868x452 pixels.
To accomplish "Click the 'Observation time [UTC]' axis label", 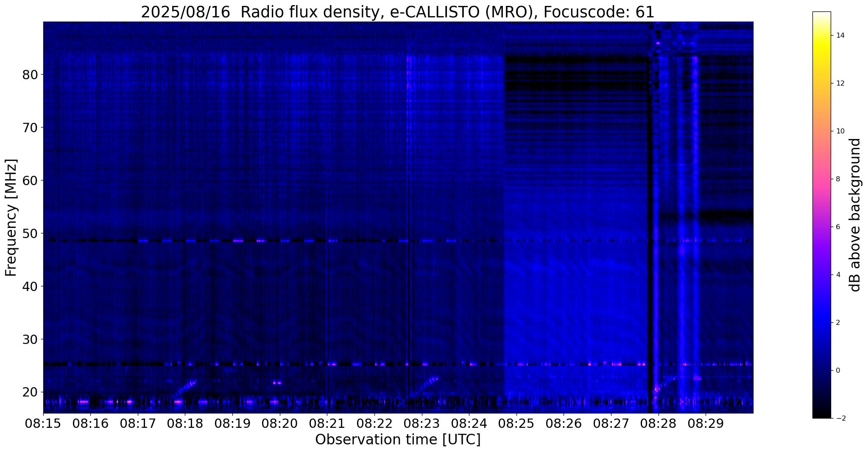I will [x=398, y=439].
